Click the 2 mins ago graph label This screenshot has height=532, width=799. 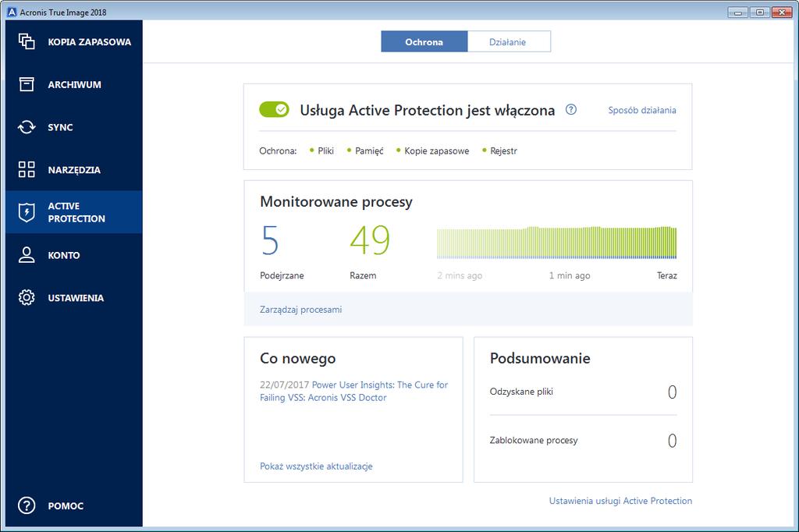pyautogui.click(x=460, y=275)
